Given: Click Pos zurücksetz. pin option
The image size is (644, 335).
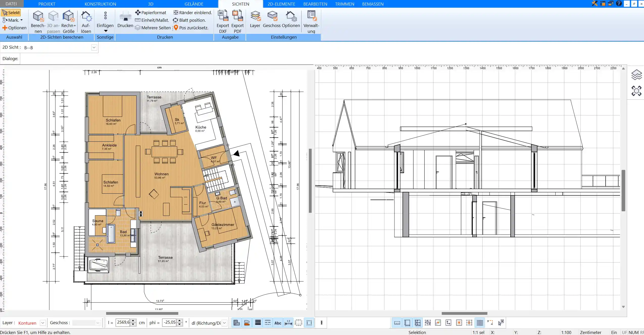Looking at the screenshot, I should pos(191,28).
